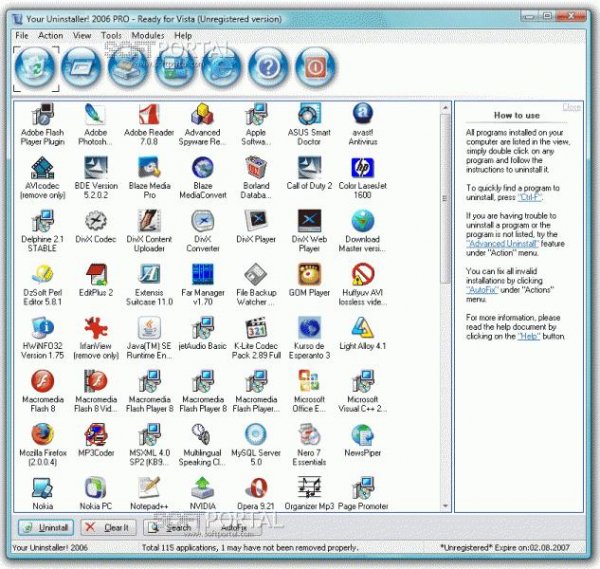Select Java(TM) SE Runtime icon

click(149, 328)
